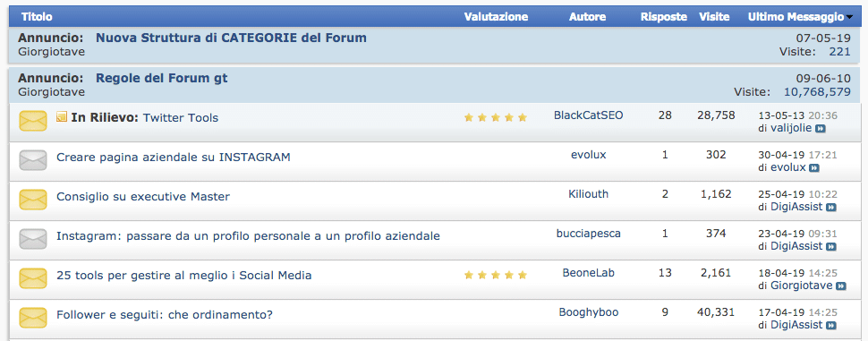Go to last post arrow next to evolux
This screenshot has width=868, height=341.
pyautogui.click(x=813, y=167)
